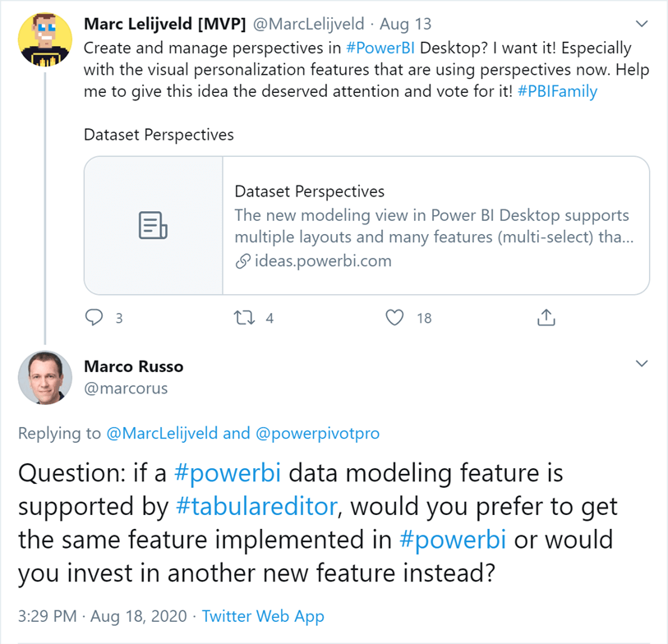Click the 3:29 PM Aug 18, 2020 timestamp
Viewport: 668px width, 644px height.
102,616
